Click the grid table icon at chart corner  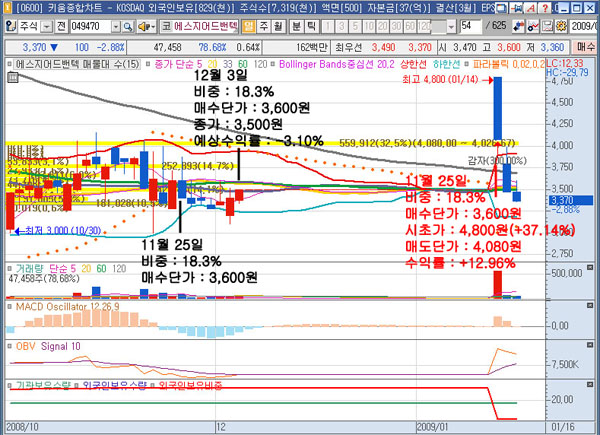(x=13, y=78)
